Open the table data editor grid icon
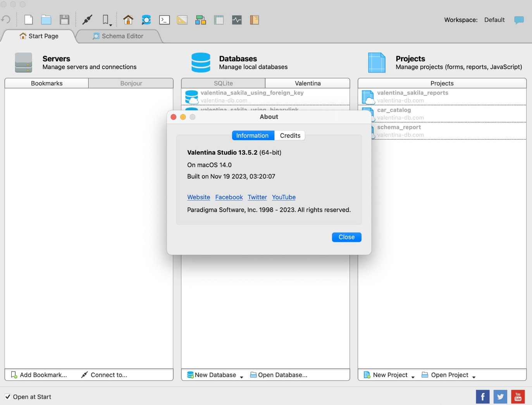The height and width of the screenshot is (405, 532). [219, 19]
